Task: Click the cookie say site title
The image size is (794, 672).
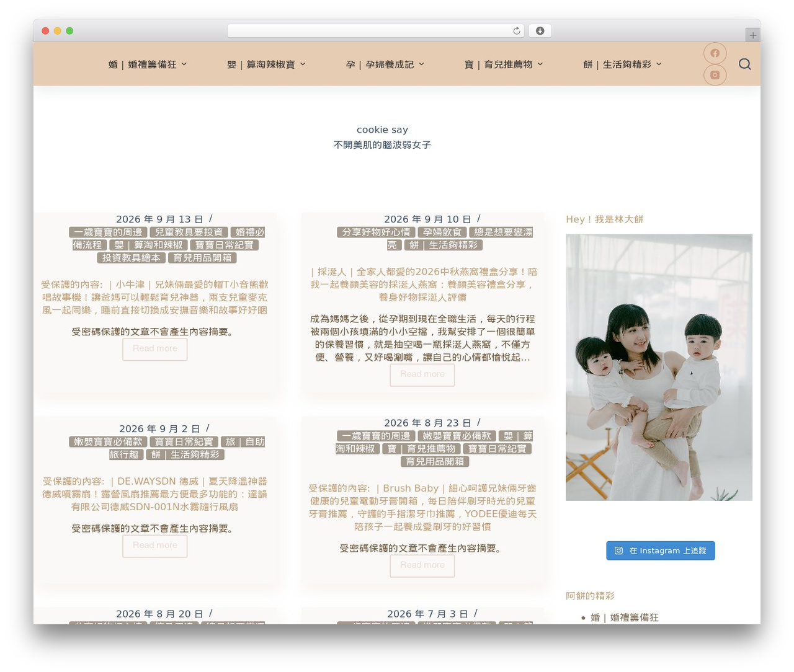Action: point(382,130)
